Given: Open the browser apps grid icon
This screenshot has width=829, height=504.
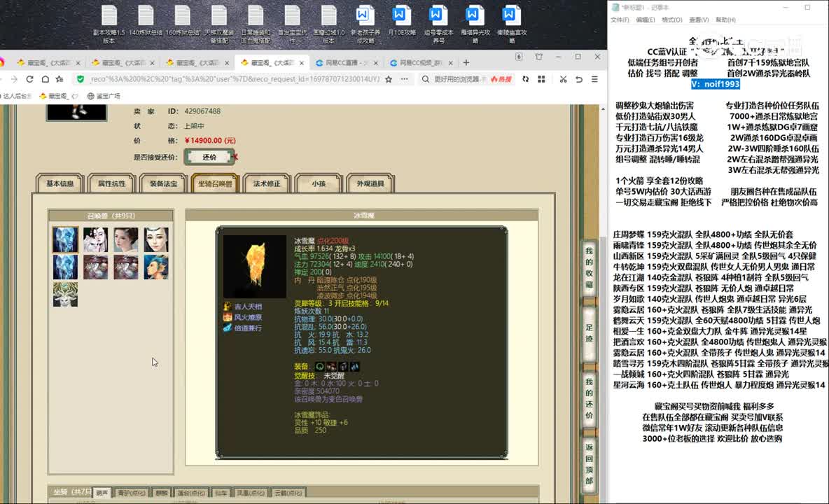Looking at the screenshot, I should (541, 79).
